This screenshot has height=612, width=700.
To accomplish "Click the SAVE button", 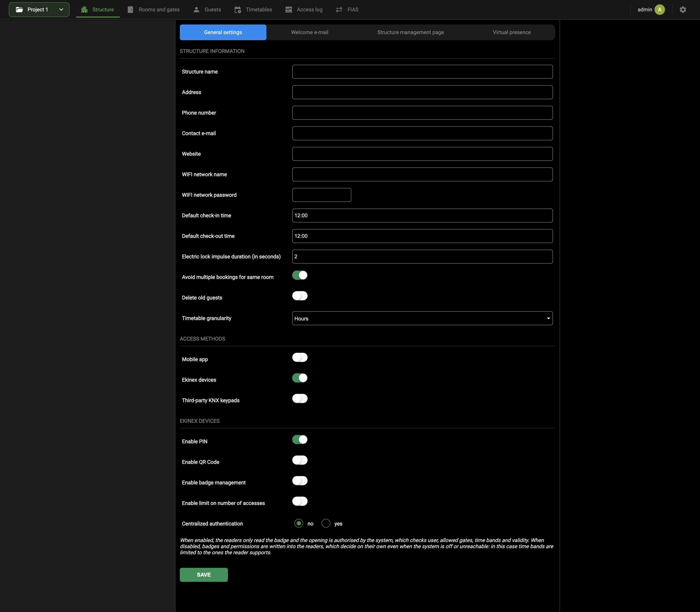I will coord(204,575).
